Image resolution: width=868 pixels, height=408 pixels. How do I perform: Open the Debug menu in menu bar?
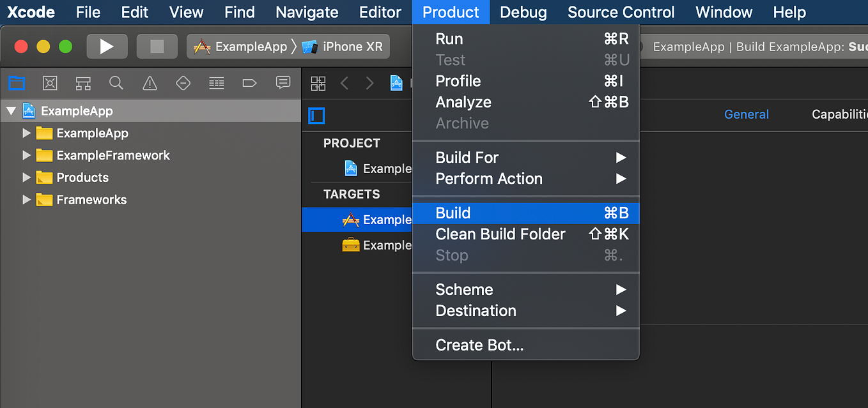click(523, 12)
